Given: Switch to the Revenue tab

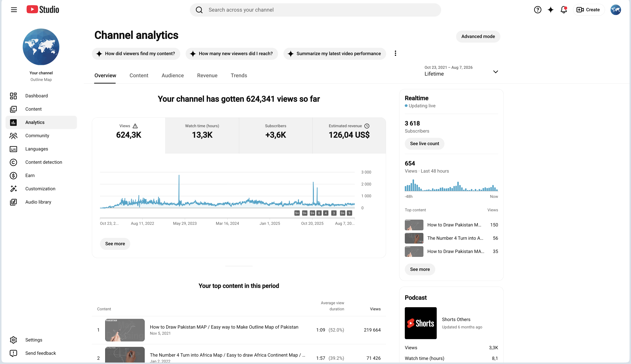Looking at the screenshot, I should tap(207, 75).
